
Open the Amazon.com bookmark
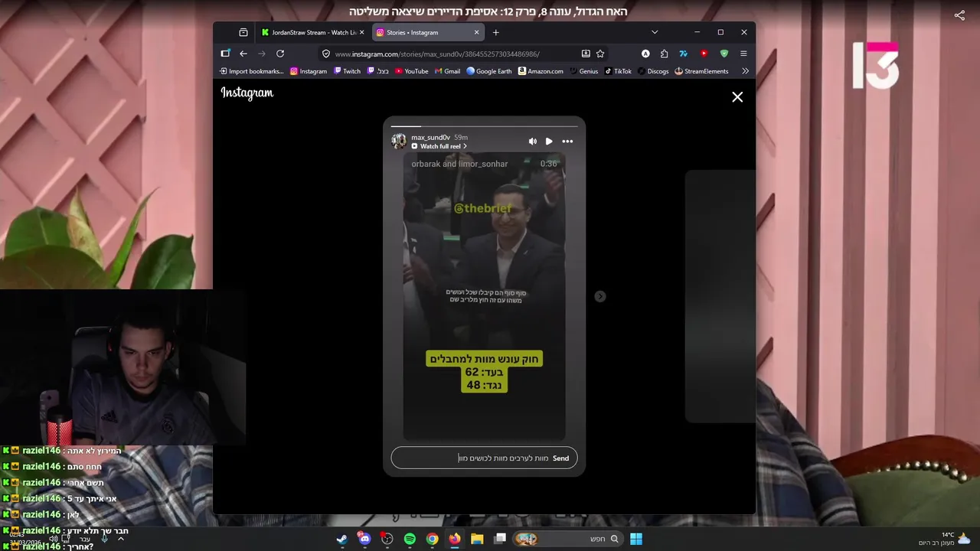pyautogui.click(x=541, y=71)
